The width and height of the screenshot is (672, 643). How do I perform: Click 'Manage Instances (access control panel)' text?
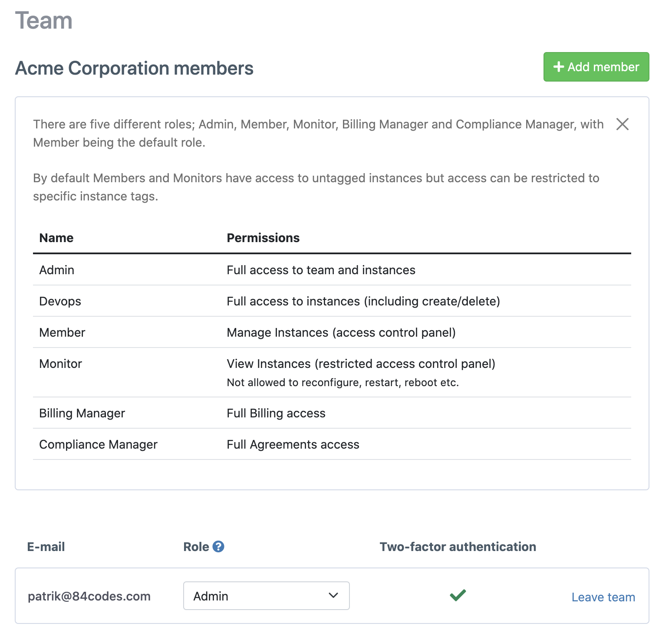point(341,332)
